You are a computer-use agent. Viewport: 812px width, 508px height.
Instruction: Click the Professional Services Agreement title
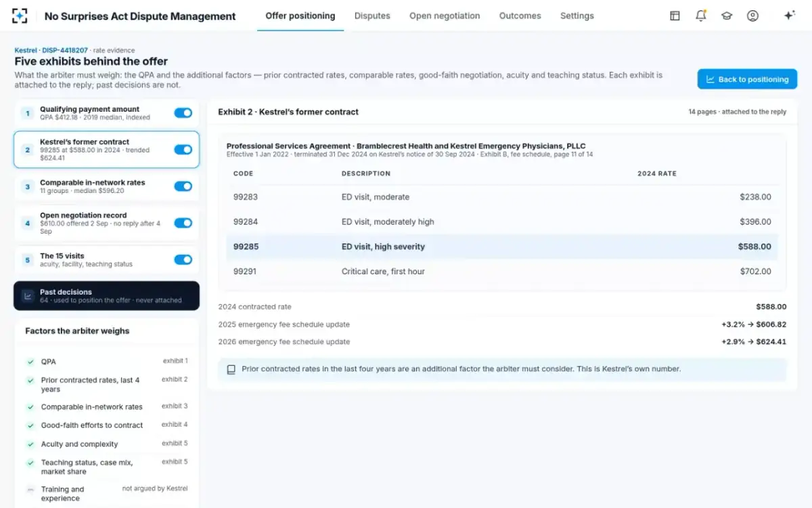[x=406, y=146]
